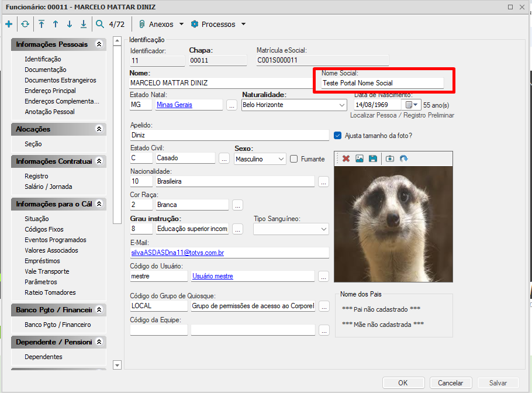Click the silvaASDASDna11@totvs.com.br email link
The image size is (532, 393).
click(x=178, y=253)
